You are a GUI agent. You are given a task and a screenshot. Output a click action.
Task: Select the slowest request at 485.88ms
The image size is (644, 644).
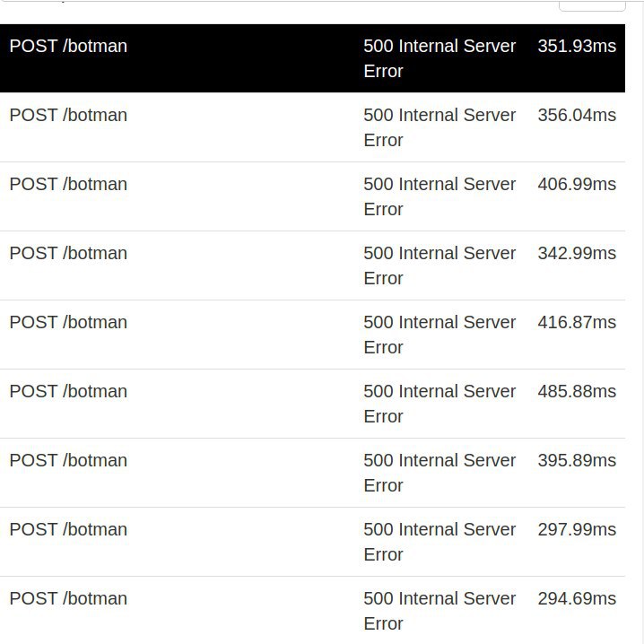[x=312, y=404]
